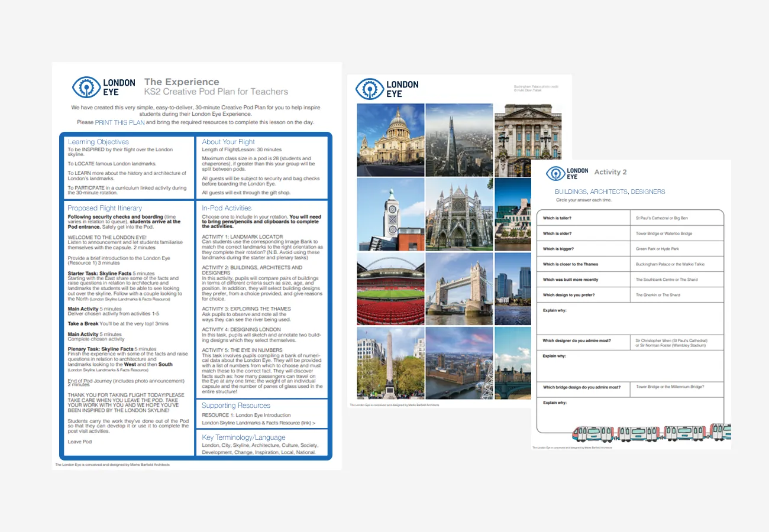Click the About Your Flight heading
Image resolution: width=769 pixels, height=532 pixels.
point(228,142)
